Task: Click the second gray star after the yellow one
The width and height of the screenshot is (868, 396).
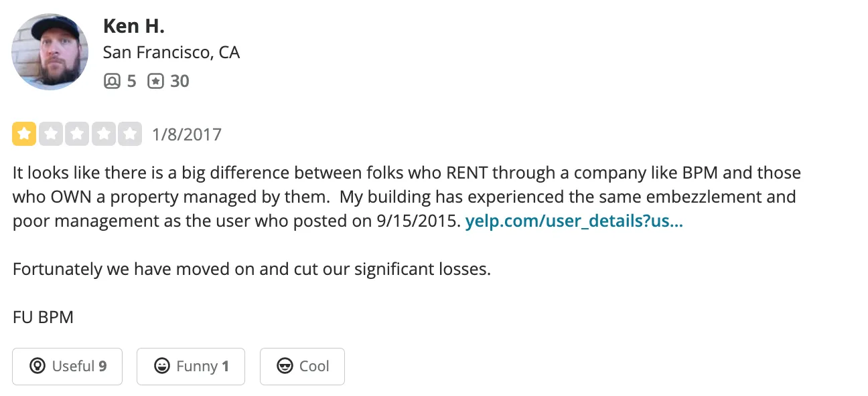Action: [x=76, y=134]
